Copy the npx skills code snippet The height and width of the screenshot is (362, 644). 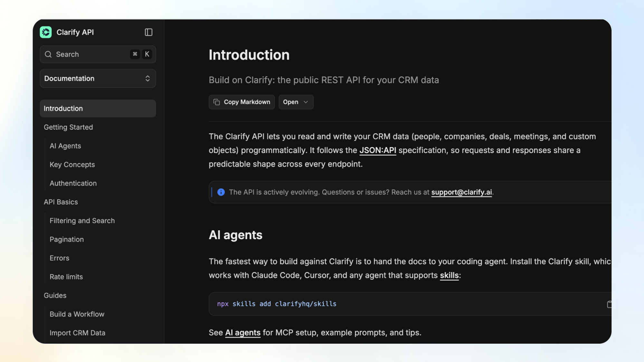[x=609, y=304]
